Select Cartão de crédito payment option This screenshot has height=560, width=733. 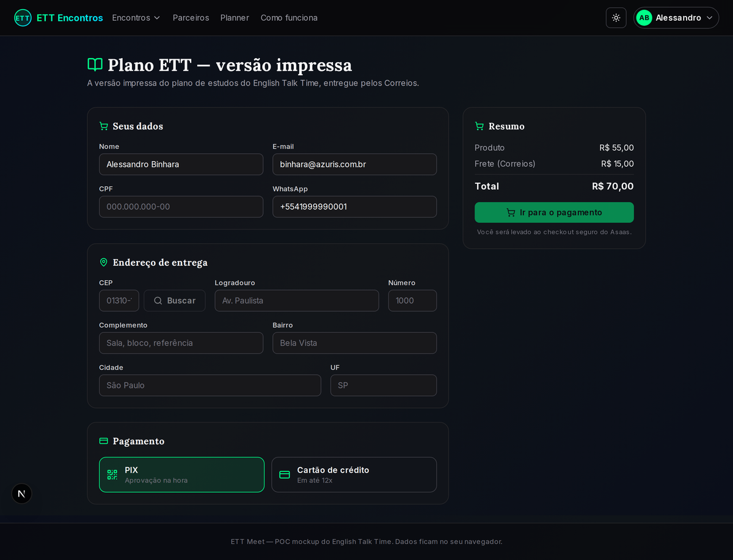click(x=354, y=475)
